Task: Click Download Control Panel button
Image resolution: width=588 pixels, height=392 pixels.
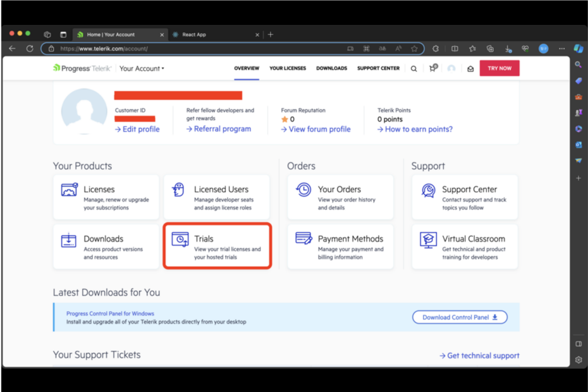Action: pyautogui.click(x=460, y=317)
